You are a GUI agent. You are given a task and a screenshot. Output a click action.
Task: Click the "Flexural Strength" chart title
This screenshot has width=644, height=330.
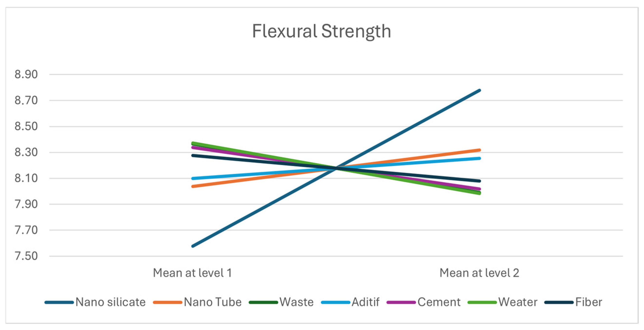[322, 32]
